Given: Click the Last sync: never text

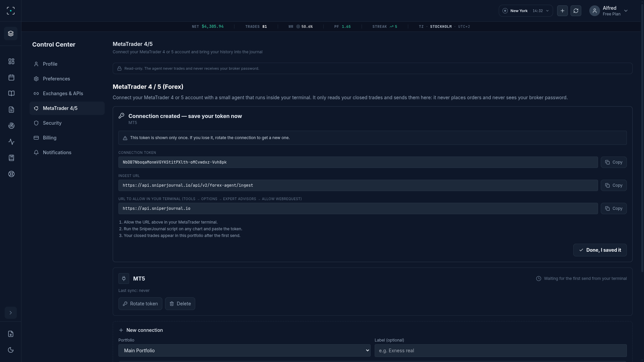Looking at the screenshot, I should point(134,291).
